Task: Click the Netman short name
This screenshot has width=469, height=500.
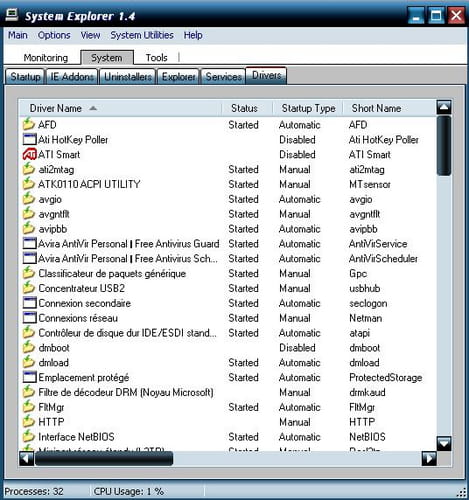Action: (365, 318)
